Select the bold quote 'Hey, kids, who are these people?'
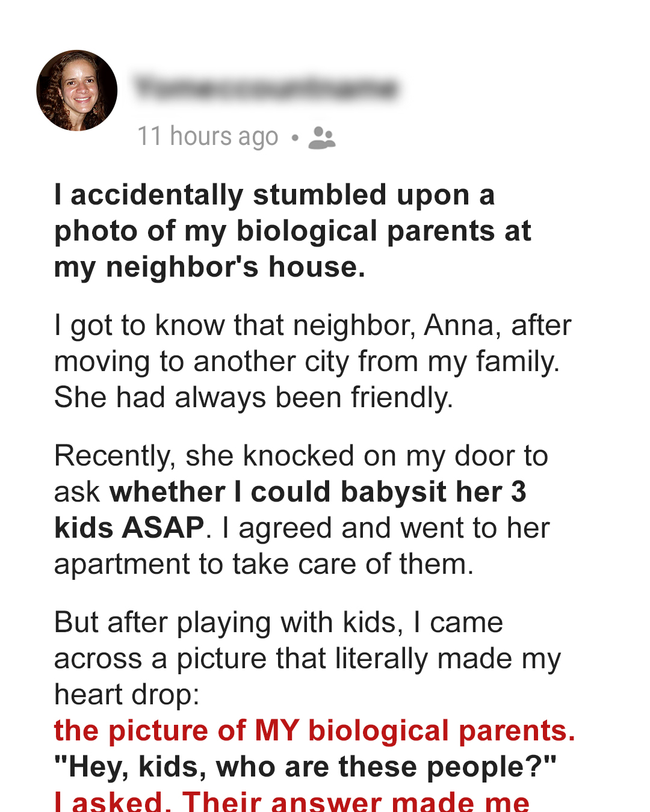Screen dimensions: 650x812 point(305,767)
